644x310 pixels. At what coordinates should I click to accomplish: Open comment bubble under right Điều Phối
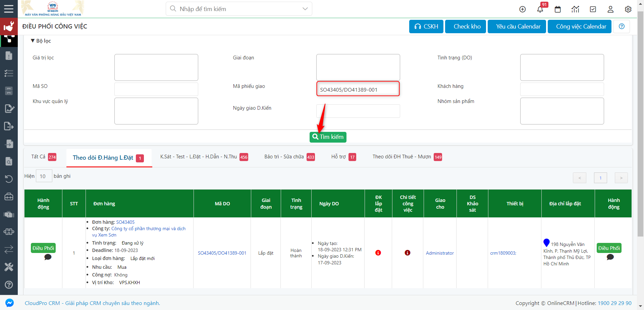click(x=610, y=257)
